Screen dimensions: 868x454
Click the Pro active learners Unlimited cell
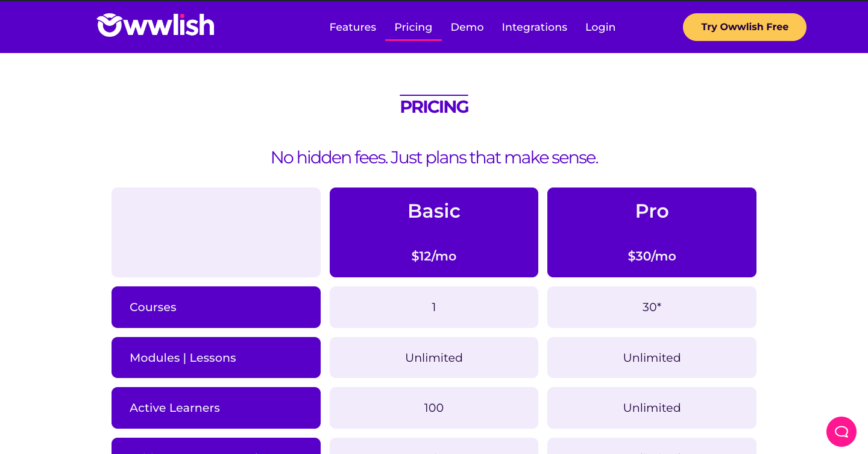coord(652,408)
